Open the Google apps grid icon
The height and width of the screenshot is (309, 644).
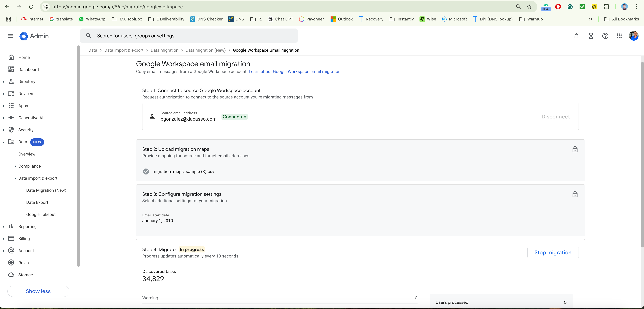click(619, 36)
